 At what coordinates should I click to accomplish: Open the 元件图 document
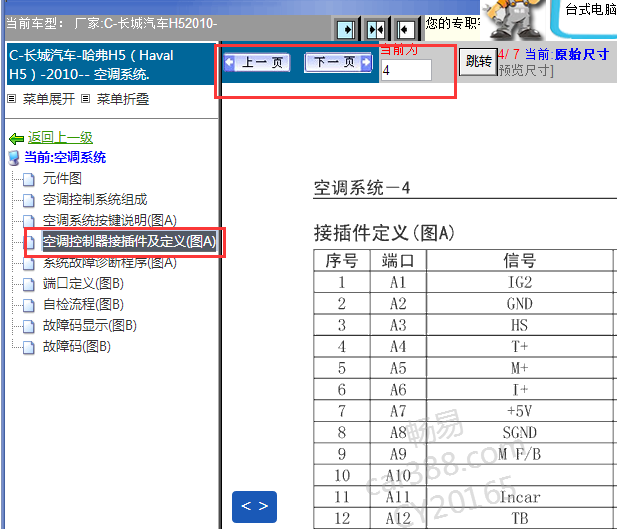(62, 179)
